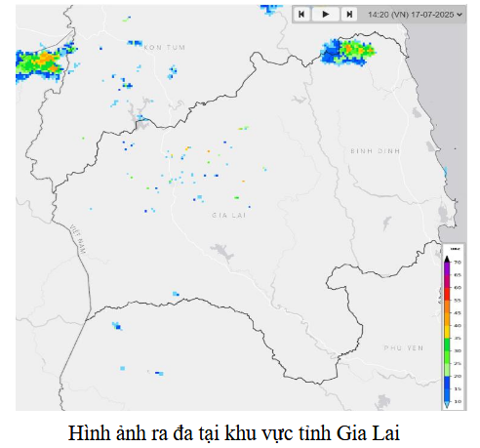Click the VIET NAM border label
Image resolution: width=480 pixels, height=448 pixels.
tap(78, 239)
